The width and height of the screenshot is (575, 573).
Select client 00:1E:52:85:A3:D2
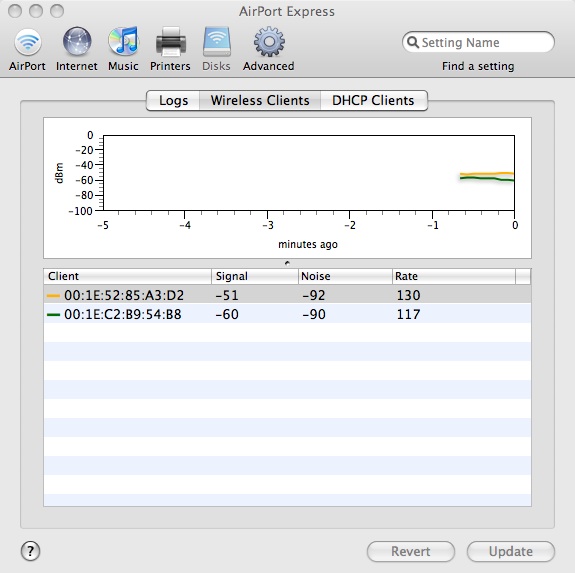tap(287, 295)
